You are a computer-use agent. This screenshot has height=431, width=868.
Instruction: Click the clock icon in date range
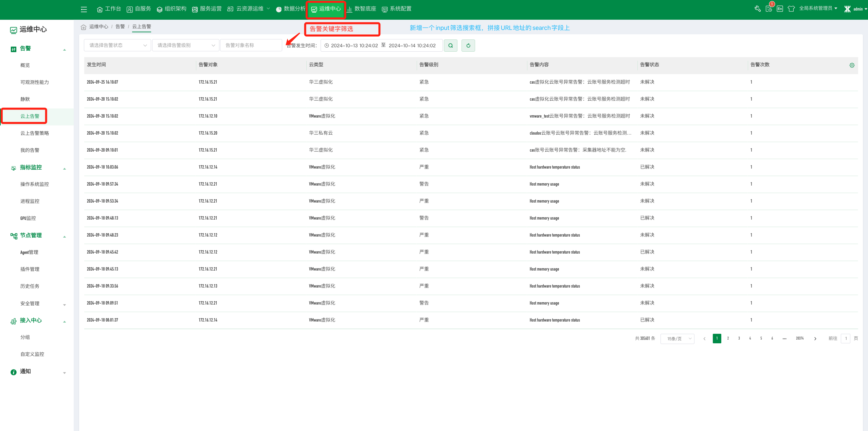coord(327,46)
